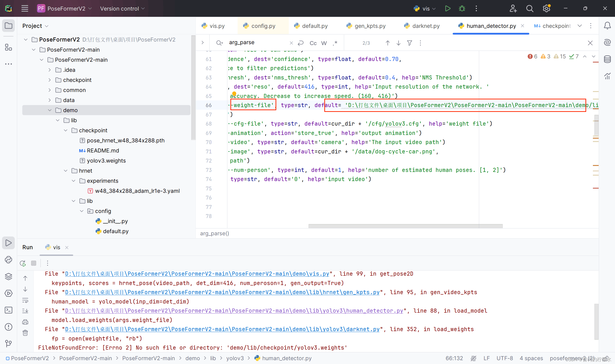Switch to the darknet.py editor tab

coord(425,26)
